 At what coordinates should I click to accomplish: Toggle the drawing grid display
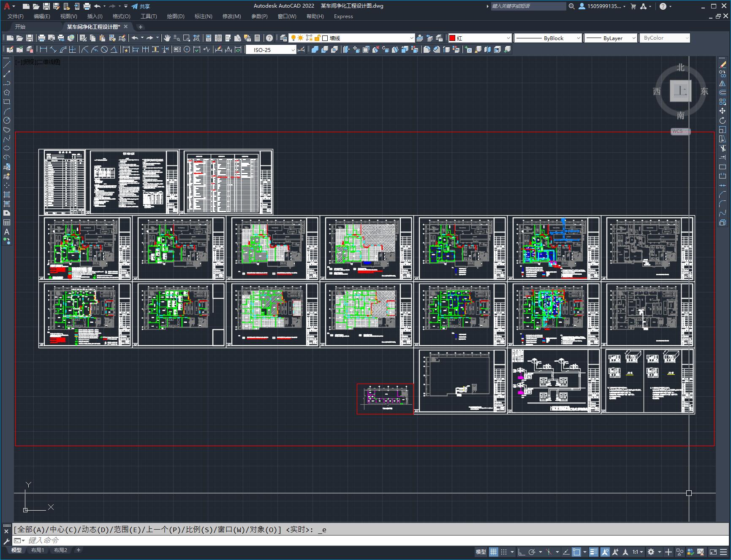pyautogui.click(x=493, y=552)
